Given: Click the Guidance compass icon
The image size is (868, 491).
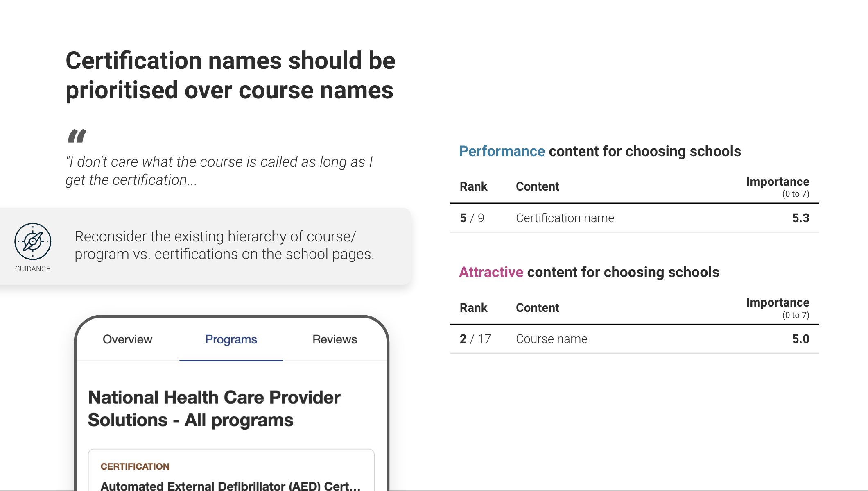Looking at the screenshot, I should 33,241.
